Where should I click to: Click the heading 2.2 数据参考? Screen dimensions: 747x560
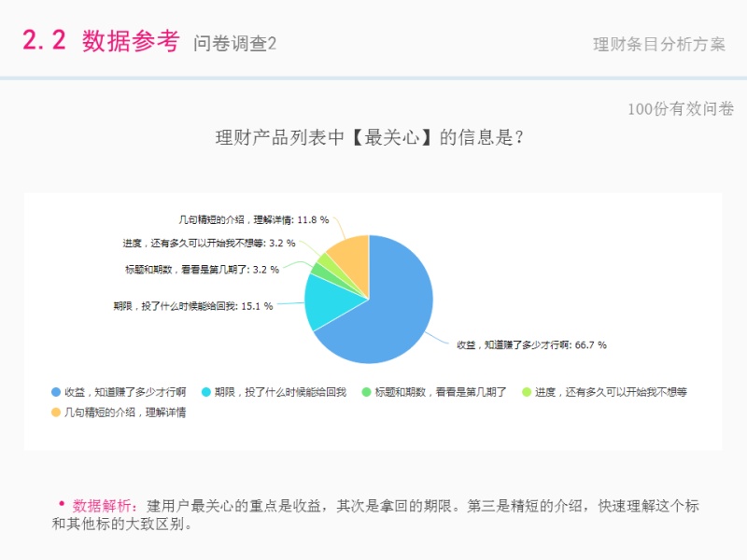point(101,40)
